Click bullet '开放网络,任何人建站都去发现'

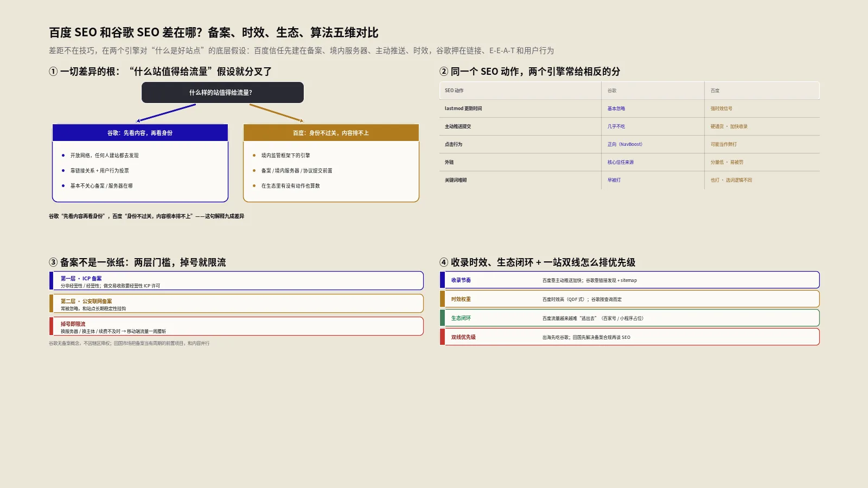[x=104, y=156]
